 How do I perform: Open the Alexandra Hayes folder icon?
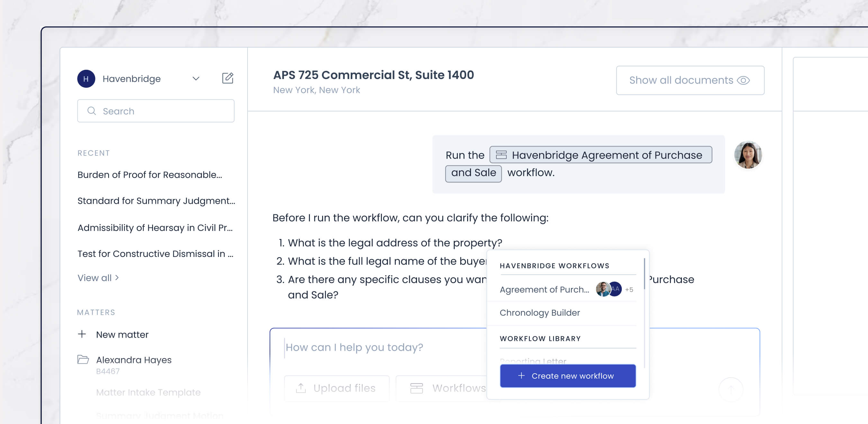[83, 359]
